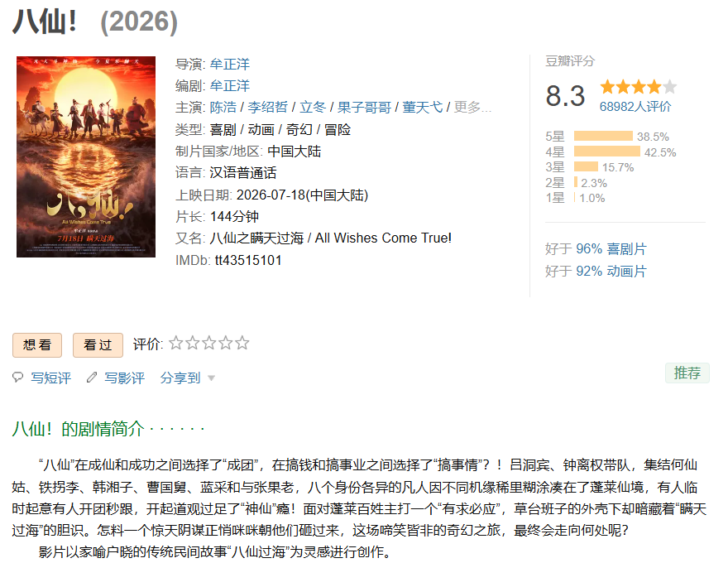This screenshot has height=563, width=728.
Task: Click the pencil icon for 写影评
Action: tap(92, 378)
